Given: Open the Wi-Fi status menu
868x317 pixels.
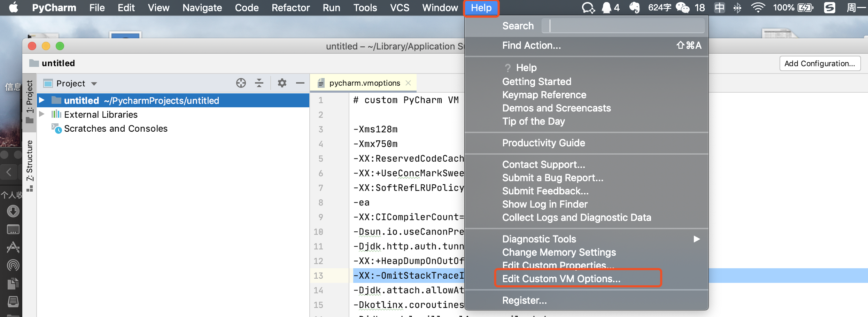Looking at the screenshot, I should 758,8.
